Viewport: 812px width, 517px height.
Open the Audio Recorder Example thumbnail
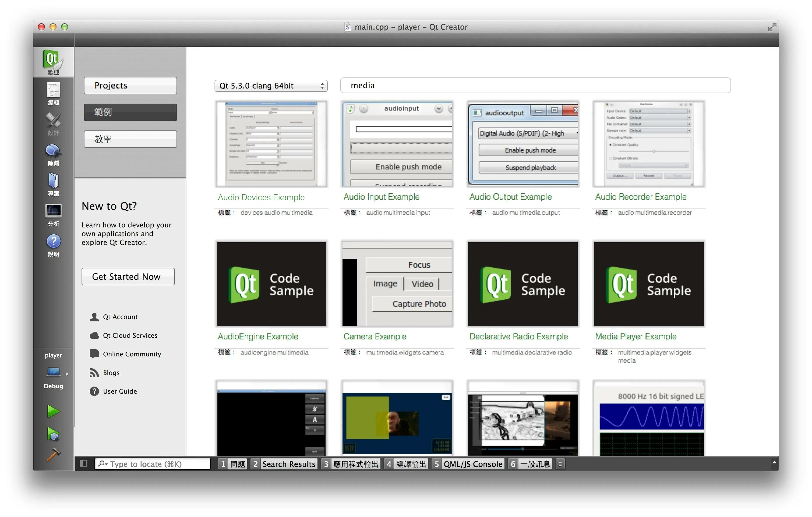pyautogui.click(x=648, y=144)
